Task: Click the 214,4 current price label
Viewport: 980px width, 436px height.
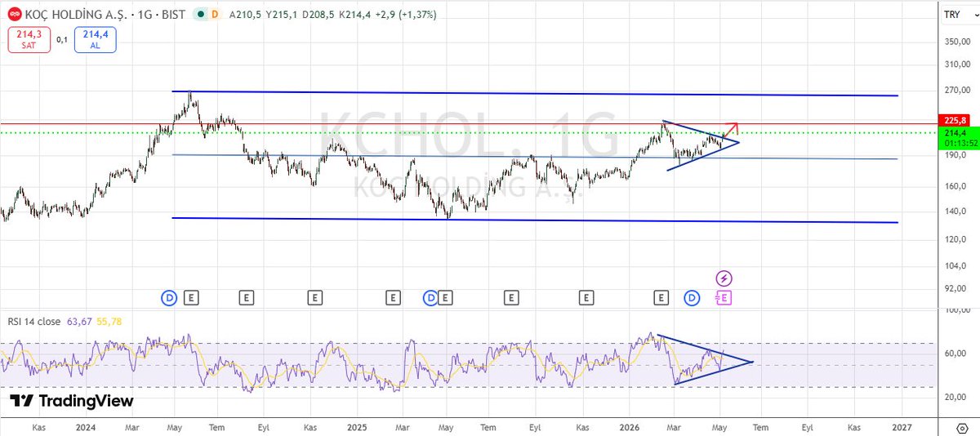Action: click(955, 132)
